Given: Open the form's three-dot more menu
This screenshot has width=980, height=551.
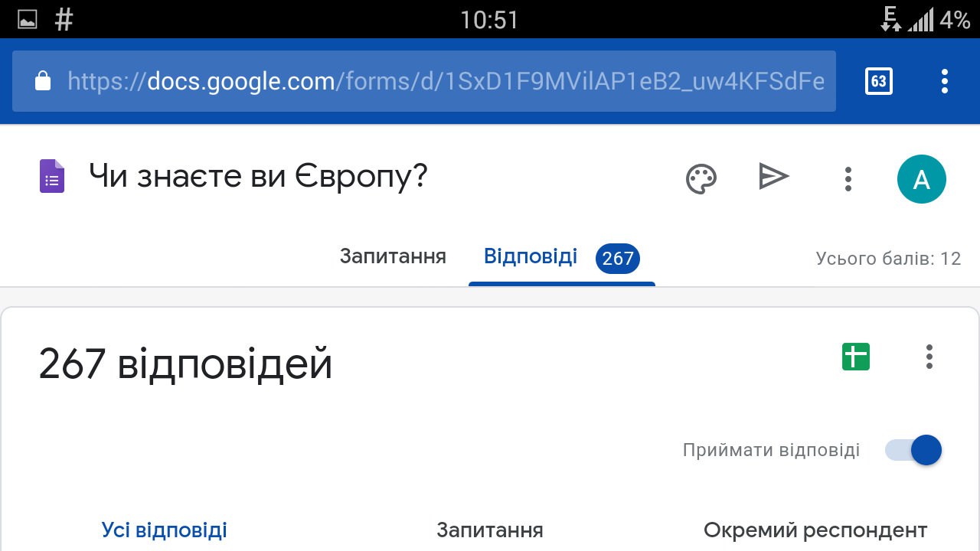Looking at the screenshot, I should pyautogui.click(x=848, y=179).
